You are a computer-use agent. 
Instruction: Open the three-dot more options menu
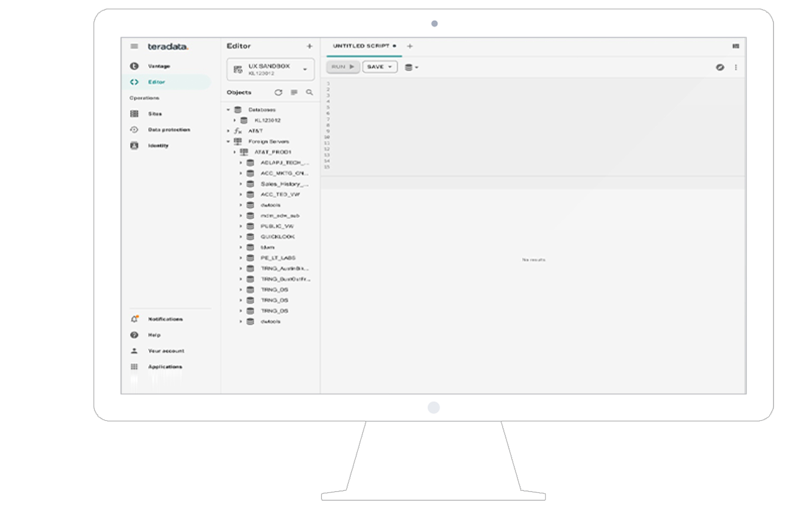[x=735, y=68]
